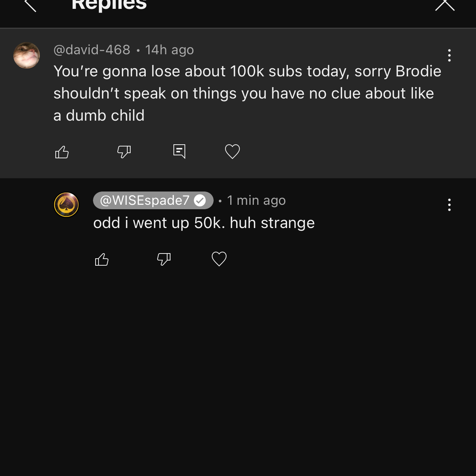The height and width of the screenshot is (476, 476).
Task: Tap reply icon under @david-468's comment
Action: click(x=179, y=151)
